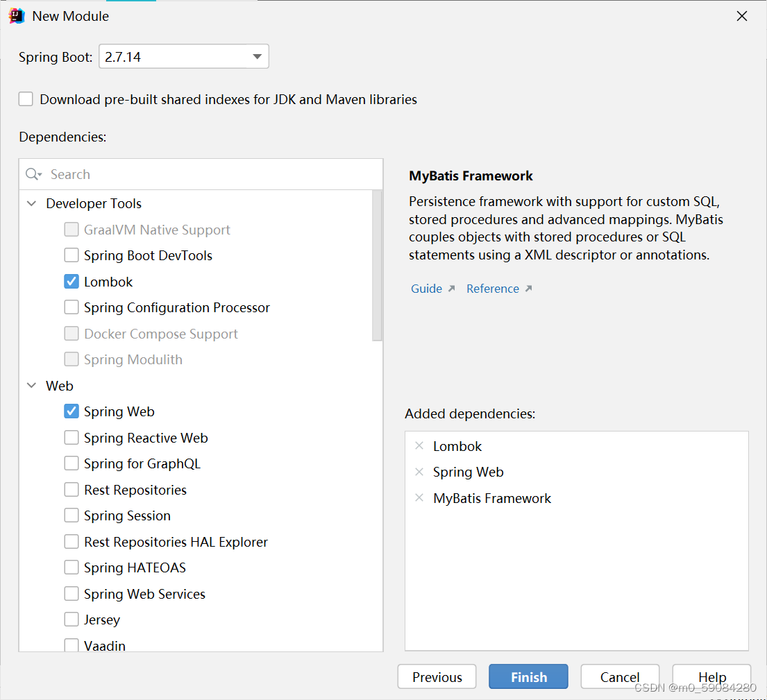The height and width of the screenshot is (700, 767).
Task: Click the search magnifier icon
Action: (33, 174)
